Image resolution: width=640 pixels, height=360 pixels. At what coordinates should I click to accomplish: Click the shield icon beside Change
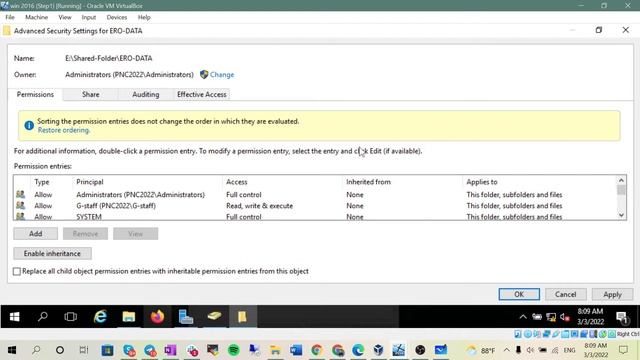[x=204, y=74]
